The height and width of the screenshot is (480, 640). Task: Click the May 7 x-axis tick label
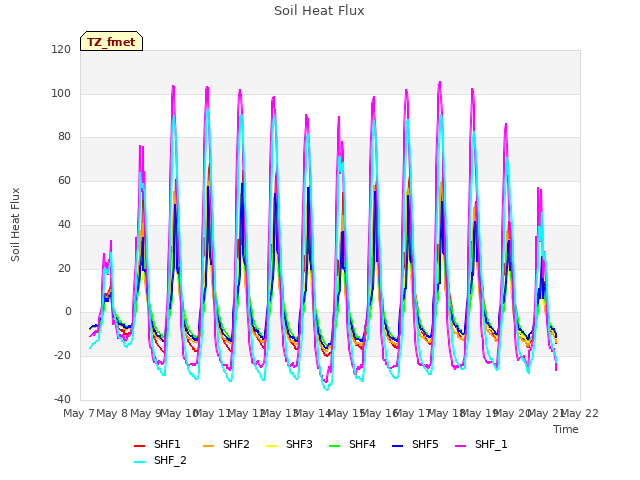pyautogui.click(x=79, y=413)
